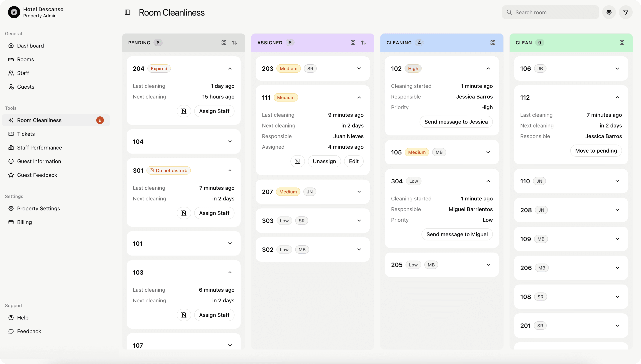Collapse the room 102 card details
Screen dimensions: 641x364
coord(488,68)
